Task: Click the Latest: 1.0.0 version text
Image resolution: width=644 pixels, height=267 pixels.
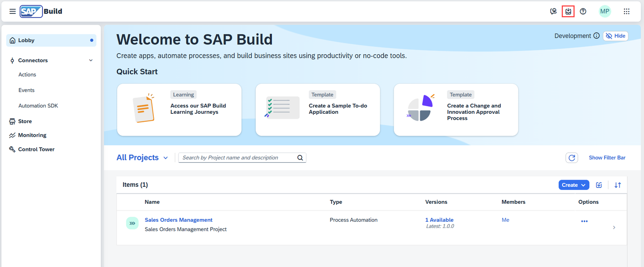Action: [440, 226]
